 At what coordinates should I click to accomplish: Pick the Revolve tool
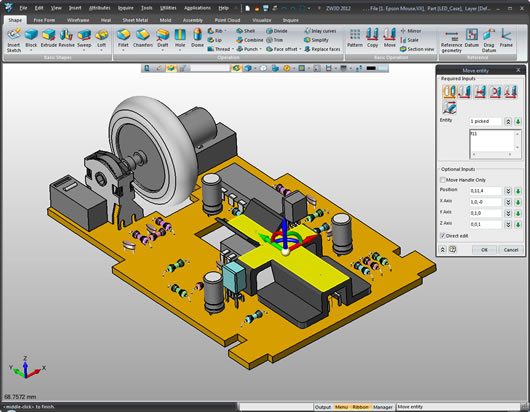66,38
